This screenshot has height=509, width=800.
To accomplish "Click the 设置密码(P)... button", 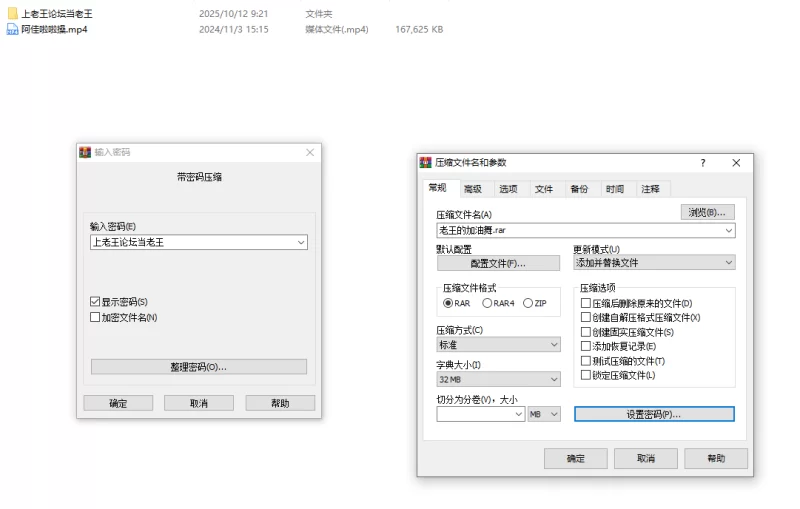I will point(654,414).
